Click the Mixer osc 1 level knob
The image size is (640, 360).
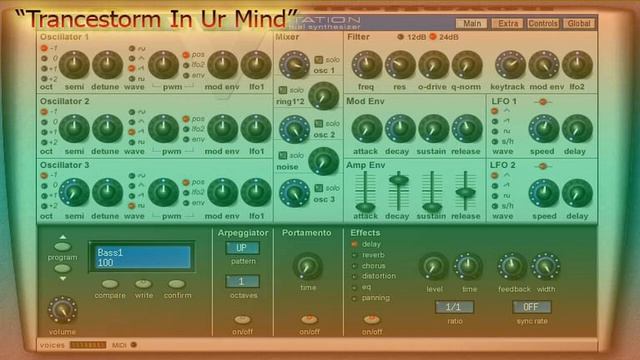[x=294, y=64]
